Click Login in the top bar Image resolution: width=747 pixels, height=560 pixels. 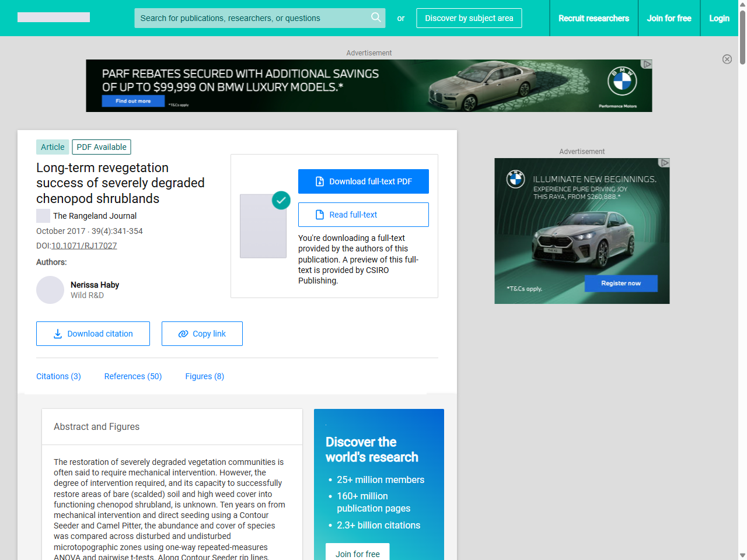[719, 18]
